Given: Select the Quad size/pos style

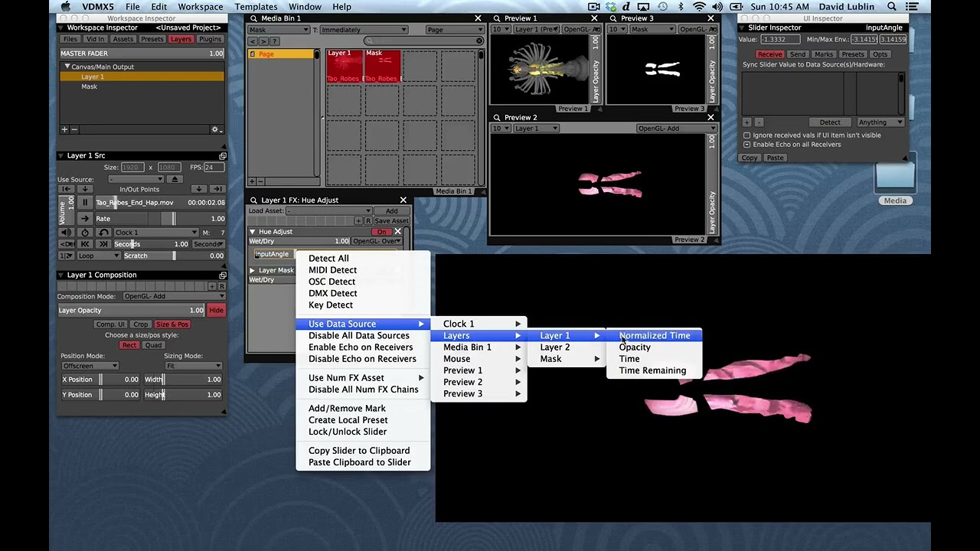Looking at the screenshot, I should click(x=153, y=345).
